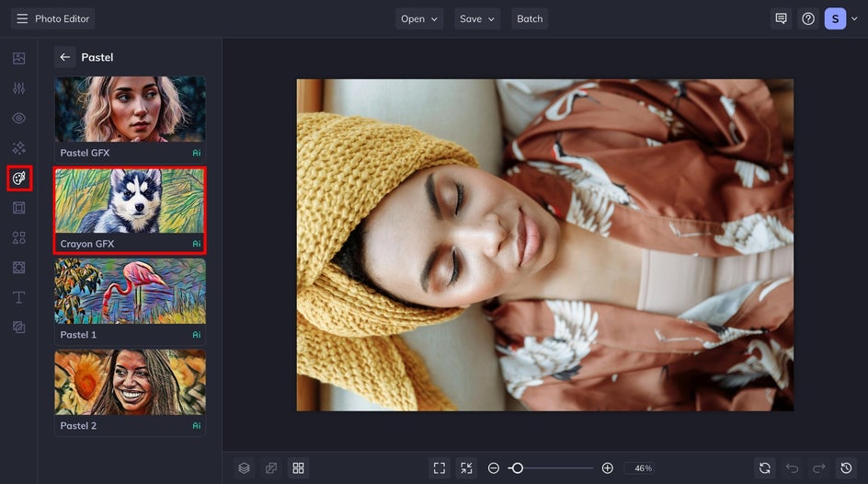Expand the account chevron next to avatar
Image resolution: width=868 pixels, height=484 pixels.
854,18
